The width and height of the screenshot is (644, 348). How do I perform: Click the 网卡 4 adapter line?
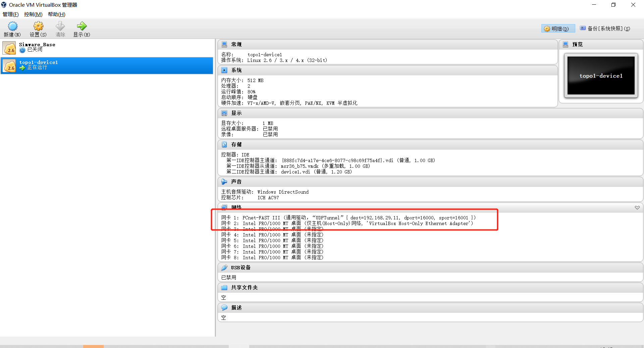[x=272, y=235]
